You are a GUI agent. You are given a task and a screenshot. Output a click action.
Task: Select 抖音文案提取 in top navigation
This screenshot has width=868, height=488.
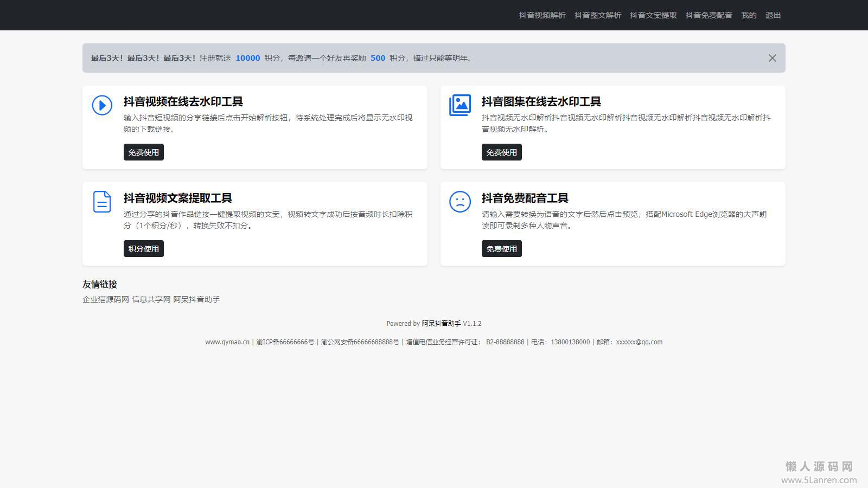(653, 15)
